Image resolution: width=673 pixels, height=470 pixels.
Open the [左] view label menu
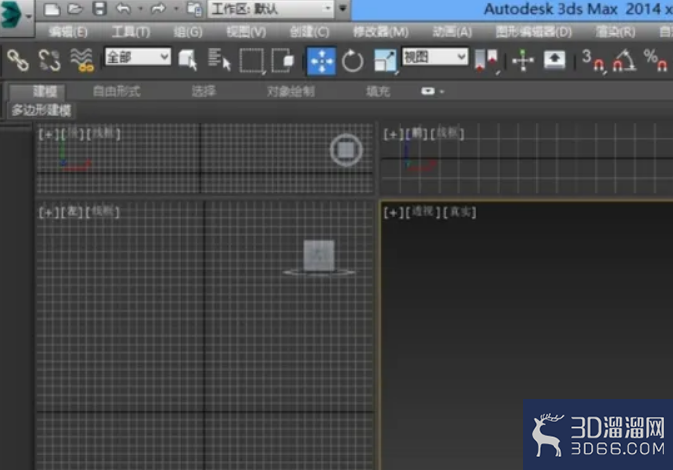(x=72, y=212)
